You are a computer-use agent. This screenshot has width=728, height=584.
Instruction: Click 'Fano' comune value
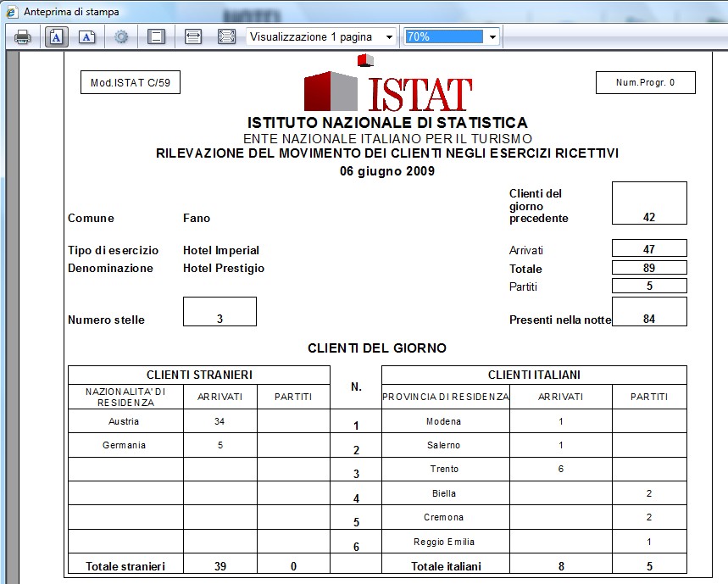197,218
